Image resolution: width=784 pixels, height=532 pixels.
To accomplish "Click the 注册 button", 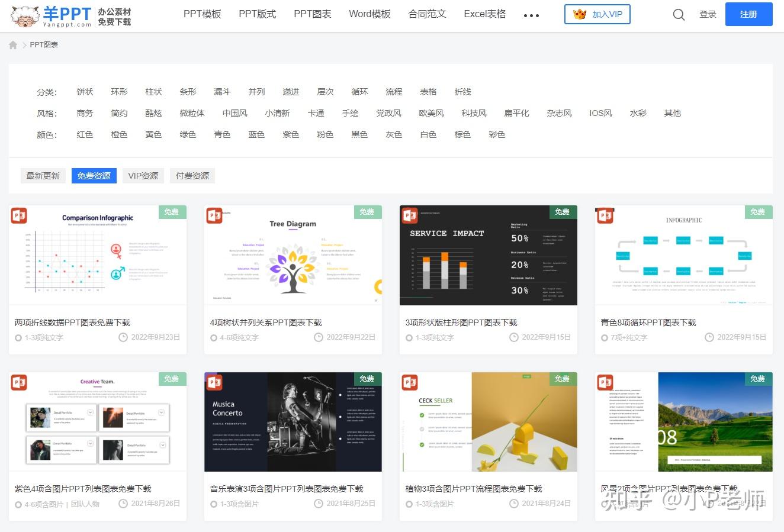I will pyautogui.click(x=748, y=14).
